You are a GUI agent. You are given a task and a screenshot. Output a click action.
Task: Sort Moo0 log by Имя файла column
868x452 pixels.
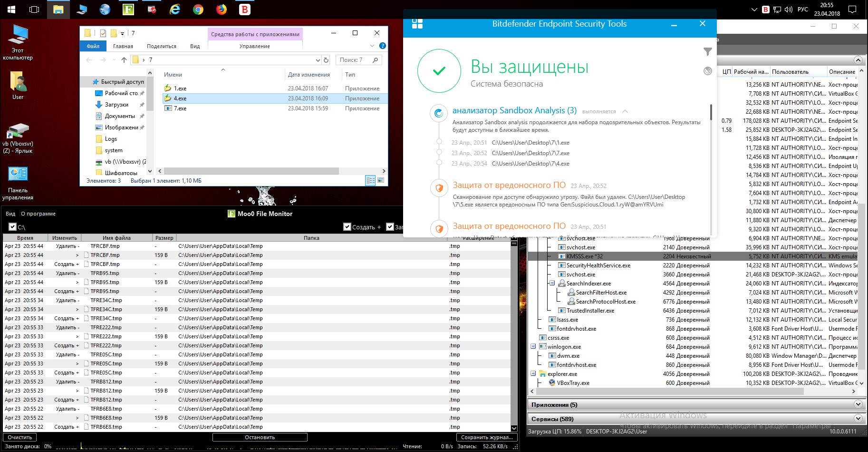coord(116,238)
